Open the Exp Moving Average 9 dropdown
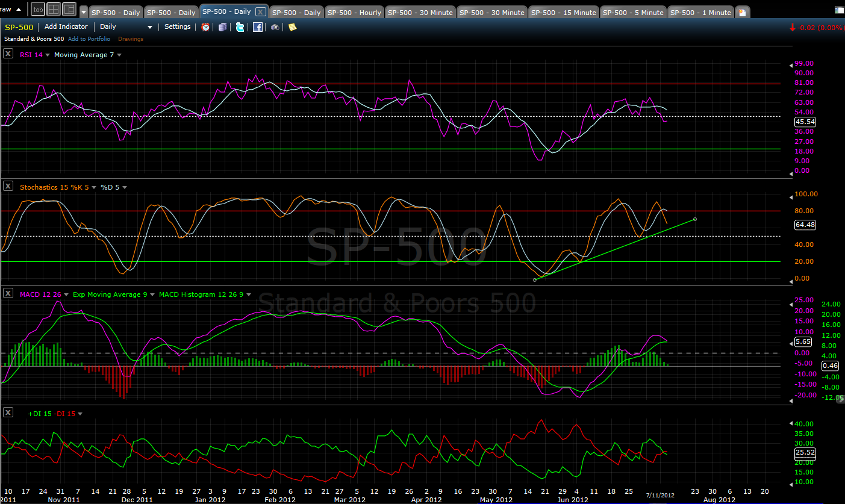The image size is (845, 504). click(x=153, y=295)
